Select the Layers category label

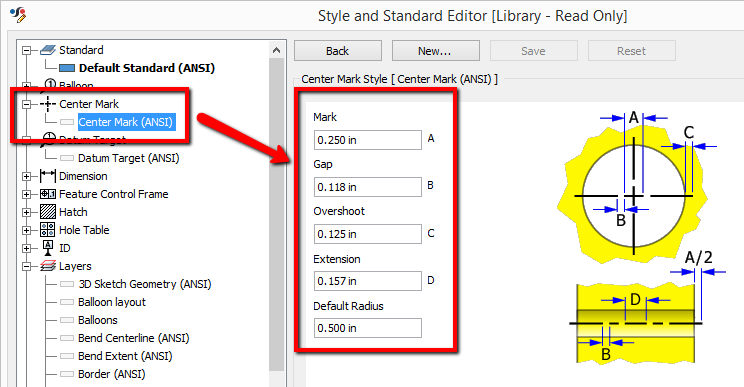click(x=75, y=266)
